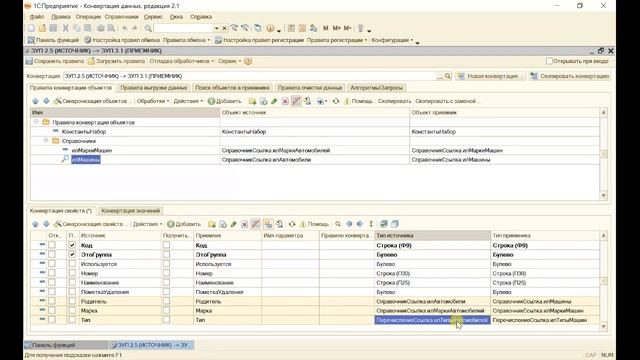
Task: Uncheck the Поиск checkbox in ЭтоГруппа row
Action: pos(72,254)
